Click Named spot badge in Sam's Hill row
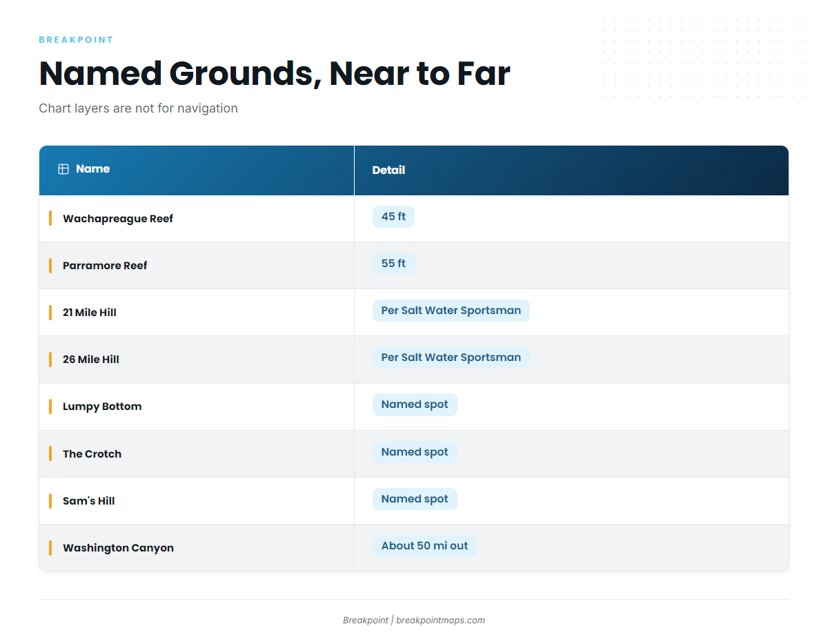 (415, 499)
